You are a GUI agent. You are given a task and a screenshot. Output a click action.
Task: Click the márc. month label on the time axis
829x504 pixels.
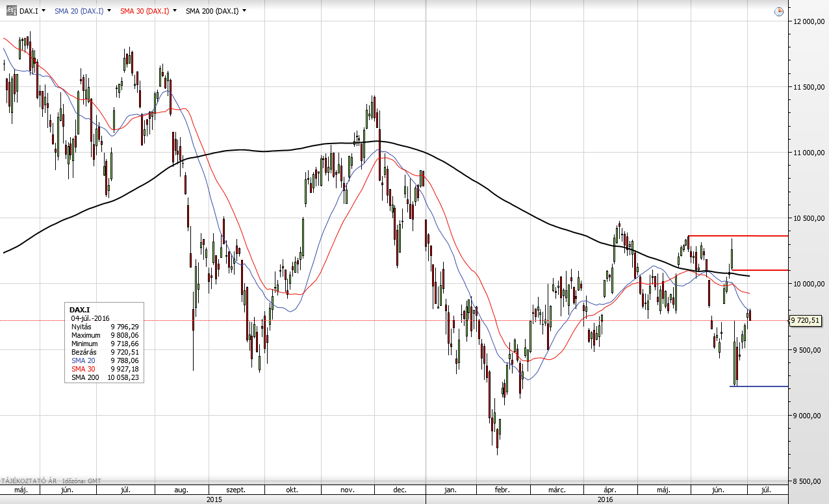click(557, 490)
